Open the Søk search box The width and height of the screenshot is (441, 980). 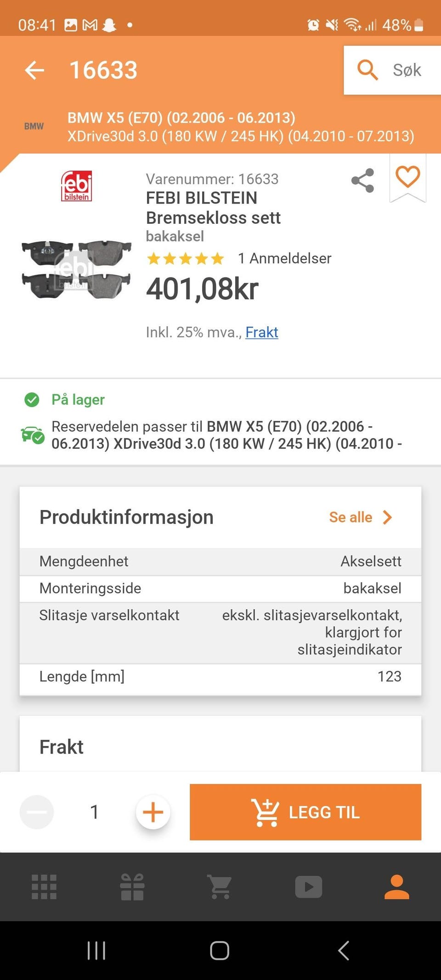click(x=392, y=70)
